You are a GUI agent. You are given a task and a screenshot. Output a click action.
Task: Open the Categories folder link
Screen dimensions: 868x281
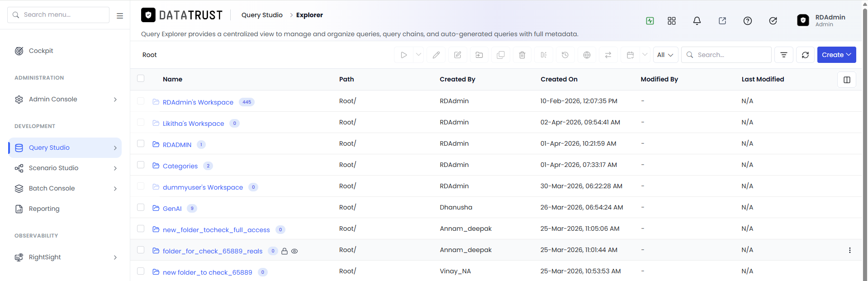[180, 166]
